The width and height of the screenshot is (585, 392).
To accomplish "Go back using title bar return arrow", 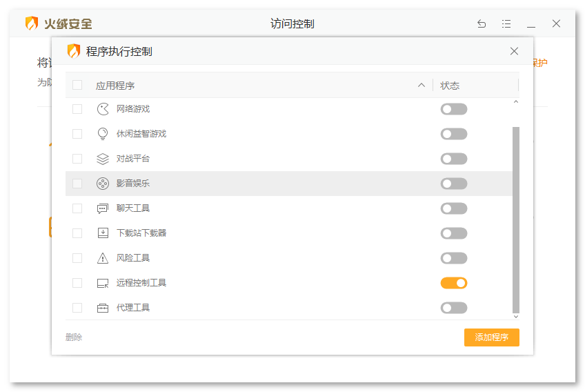I will click(482, 23).
